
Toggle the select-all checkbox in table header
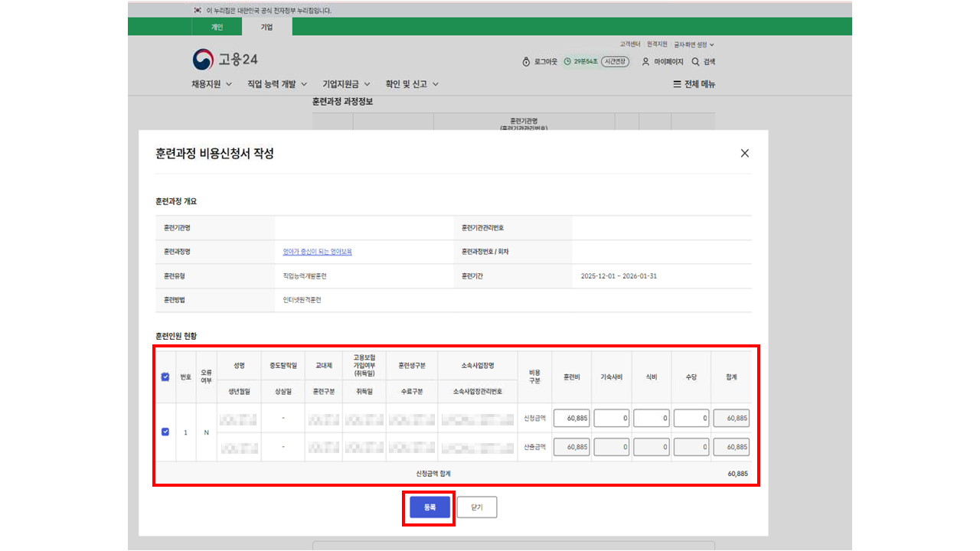[x=165, y=377]
